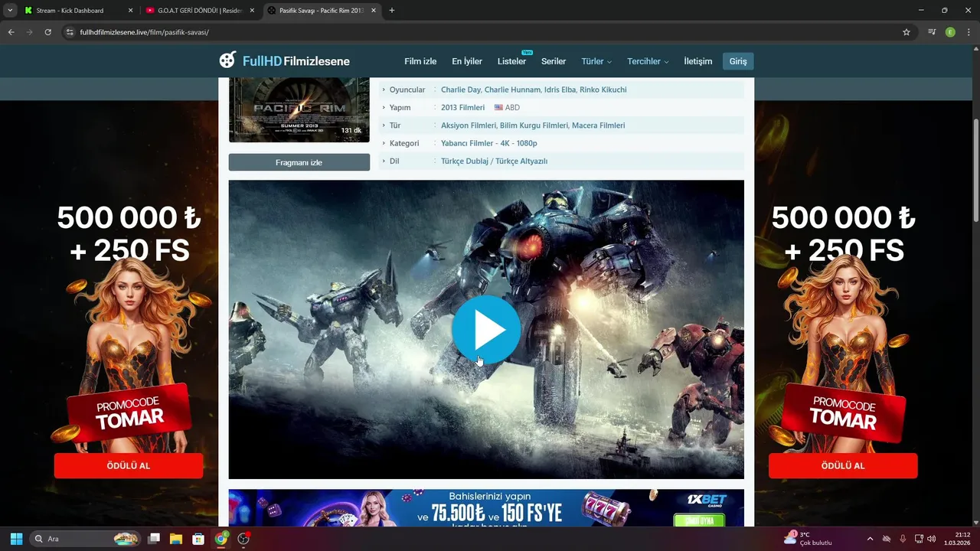Select Türkçe Altyazılı language link
Screen dimensions: 980x551
pos(521,161)
